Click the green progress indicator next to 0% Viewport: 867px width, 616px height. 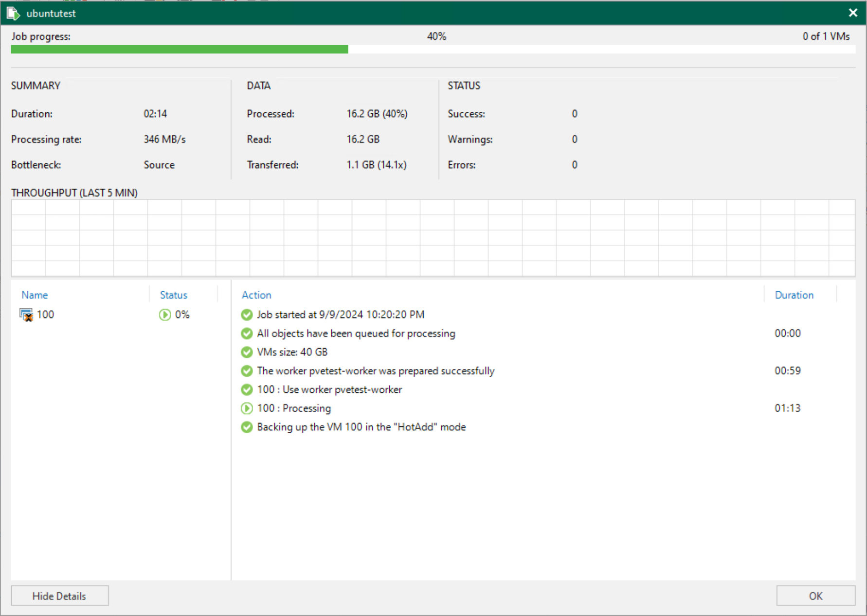coord(164,315)
